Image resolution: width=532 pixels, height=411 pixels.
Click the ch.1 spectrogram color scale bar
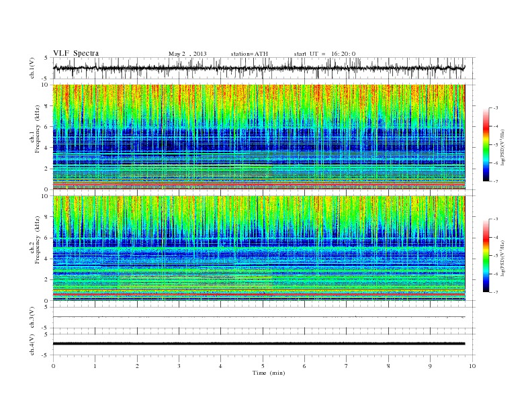click(x=486, y=144)
